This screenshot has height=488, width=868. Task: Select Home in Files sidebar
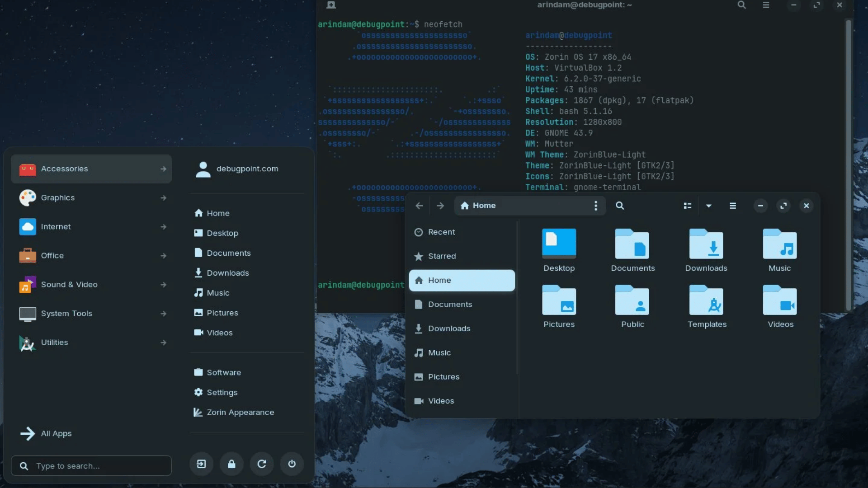(x=462, y=280)
